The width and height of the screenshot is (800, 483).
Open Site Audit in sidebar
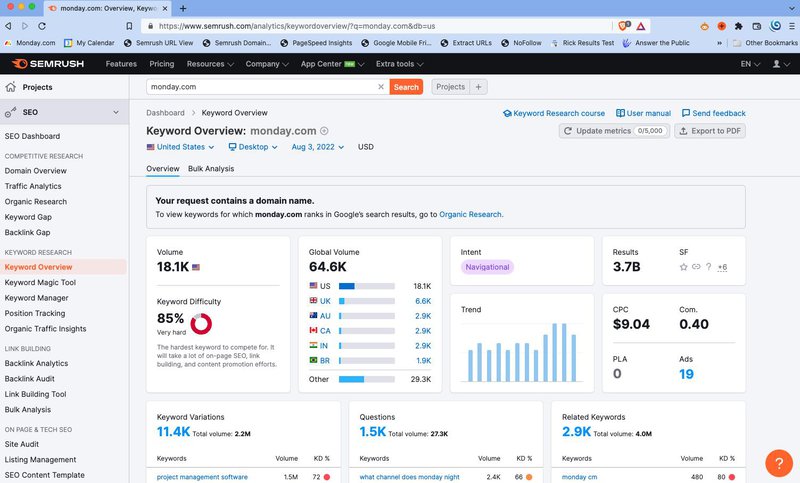pyautogui.click(x=22, y=444)
